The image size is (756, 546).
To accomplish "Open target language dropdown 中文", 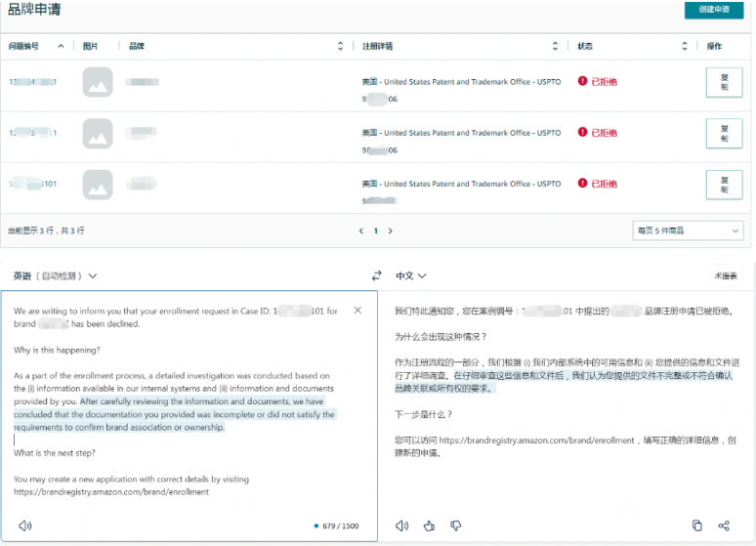I will click(411, 276).
